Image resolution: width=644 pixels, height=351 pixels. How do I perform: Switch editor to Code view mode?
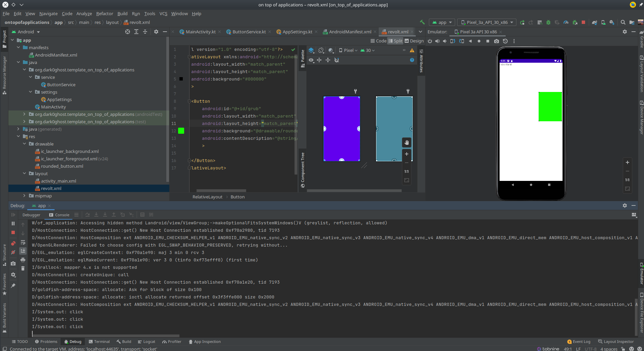[378, 41]
